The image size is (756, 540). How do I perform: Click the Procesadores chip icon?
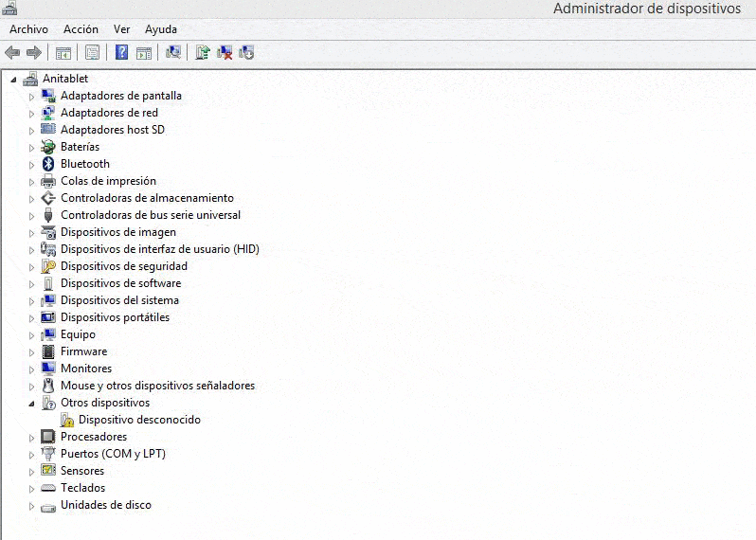47,437
